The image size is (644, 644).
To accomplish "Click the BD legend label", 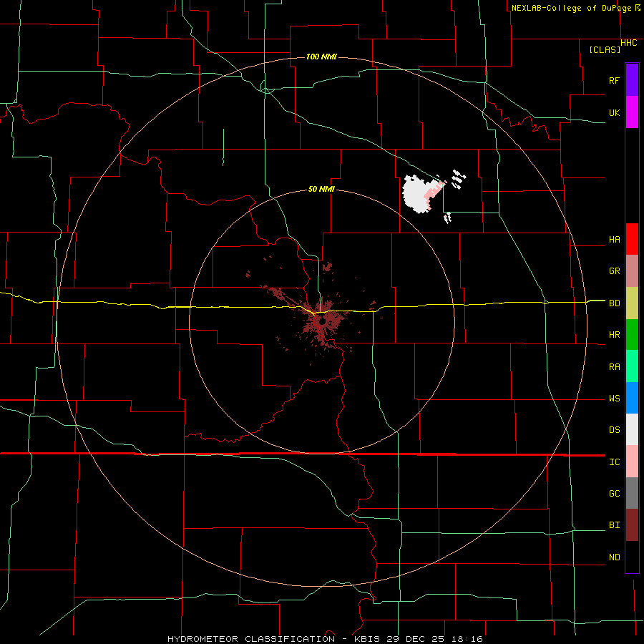I will (614, 303).
